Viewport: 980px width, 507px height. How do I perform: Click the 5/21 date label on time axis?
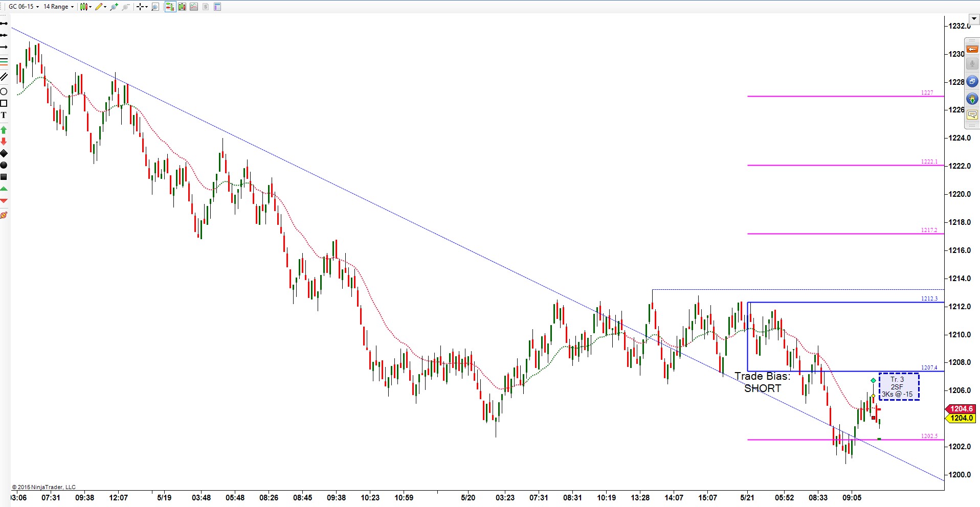747,497
